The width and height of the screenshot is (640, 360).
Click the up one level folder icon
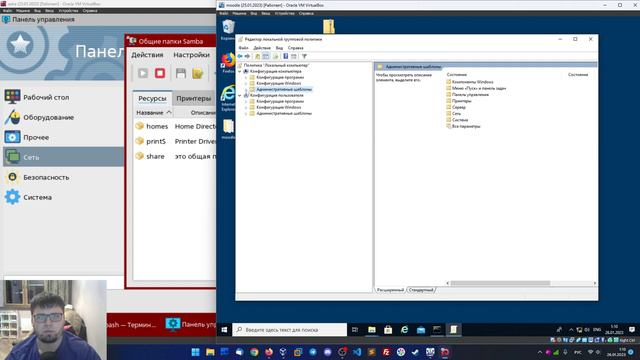(x=257, y=56)
